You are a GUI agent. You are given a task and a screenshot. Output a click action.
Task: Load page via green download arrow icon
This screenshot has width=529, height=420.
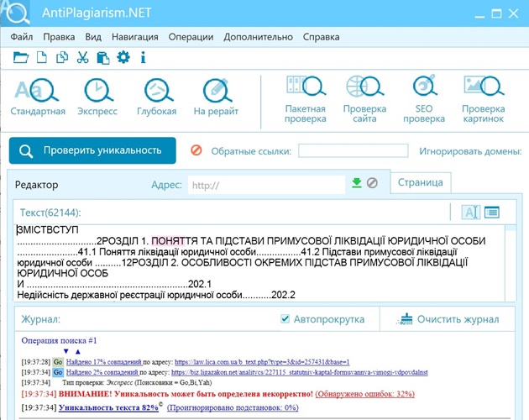(357, 182)
